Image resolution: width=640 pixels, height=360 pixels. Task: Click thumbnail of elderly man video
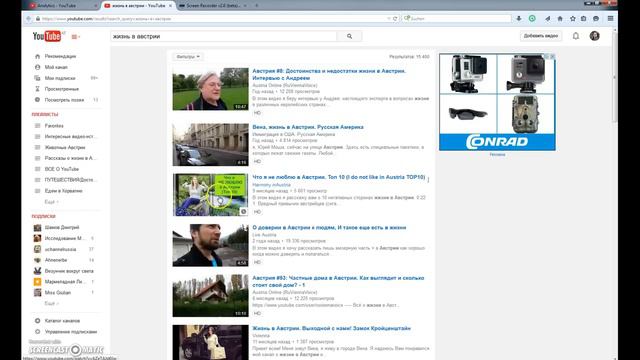[x=210, y=89]
